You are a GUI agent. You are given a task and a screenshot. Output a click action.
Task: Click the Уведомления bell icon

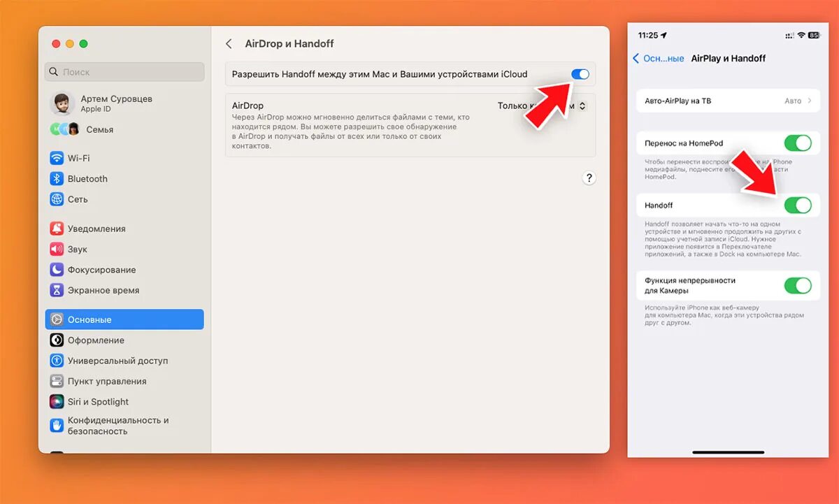point(57,229)
